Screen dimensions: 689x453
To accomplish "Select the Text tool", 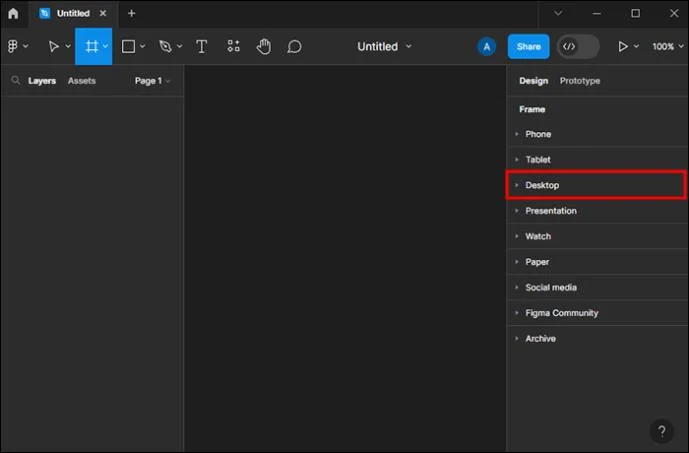I will click(201, 46).
